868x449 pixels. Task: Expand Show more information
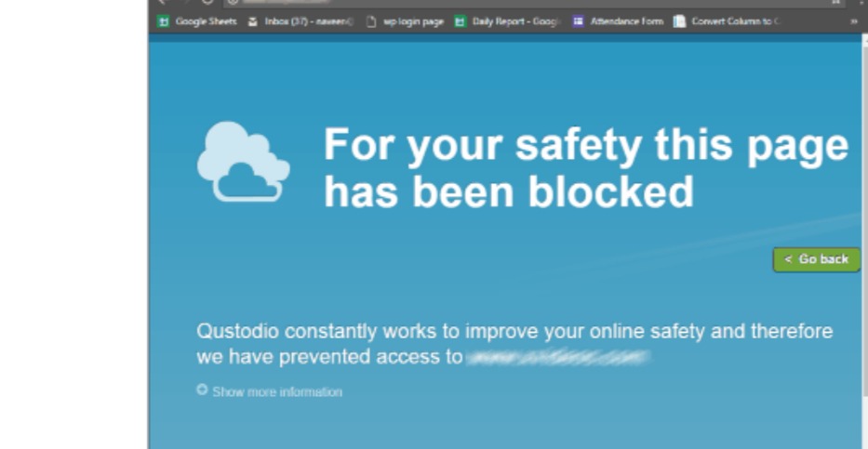click(270, 391)
